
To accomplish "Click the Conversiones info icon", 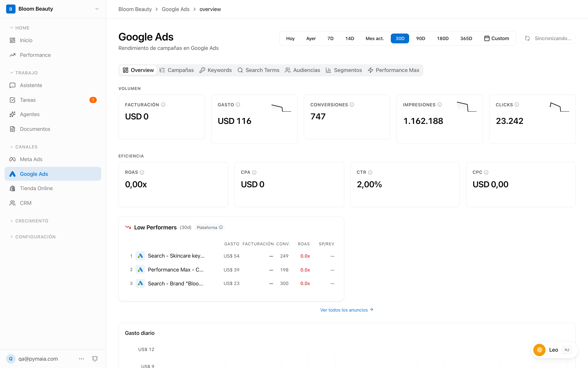I will point(352,105).
